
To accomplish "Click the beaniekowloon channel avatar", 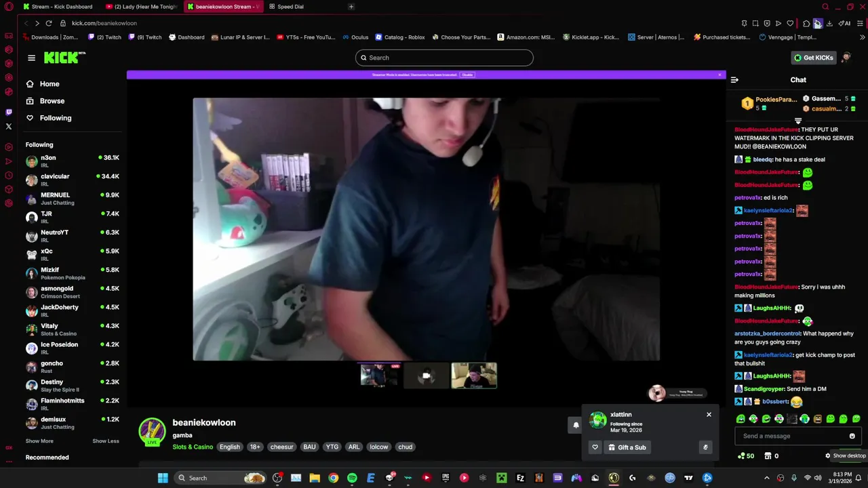I will click(x=152, y=432).
